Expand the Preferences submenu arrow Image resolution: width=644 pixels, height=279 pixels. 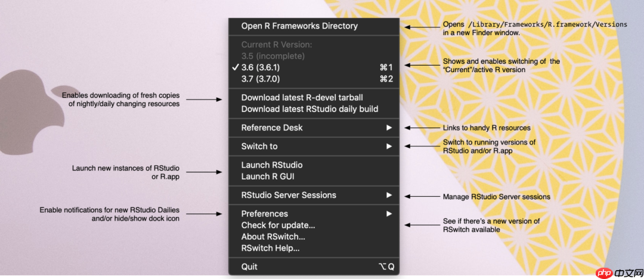(389, 213)
